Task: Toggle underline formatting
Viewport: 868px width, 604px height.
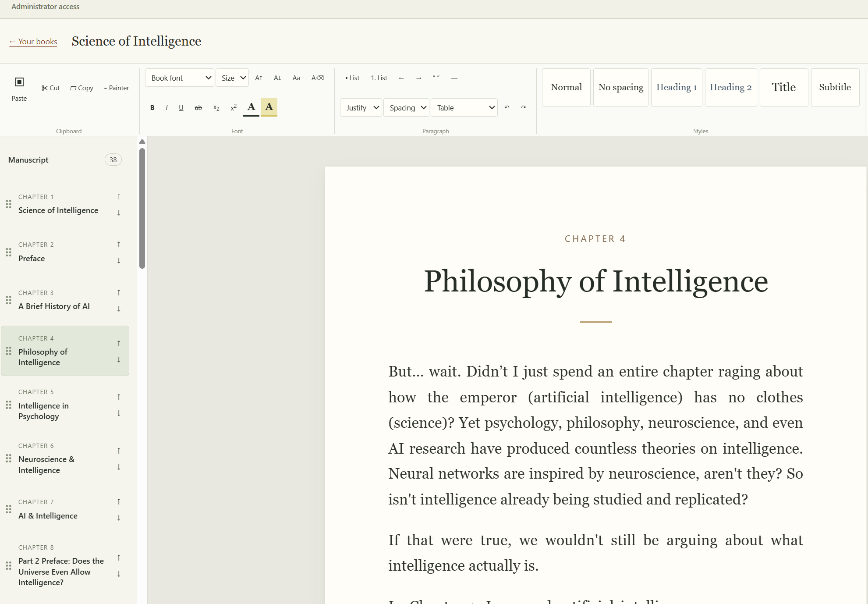Action: 181,108
